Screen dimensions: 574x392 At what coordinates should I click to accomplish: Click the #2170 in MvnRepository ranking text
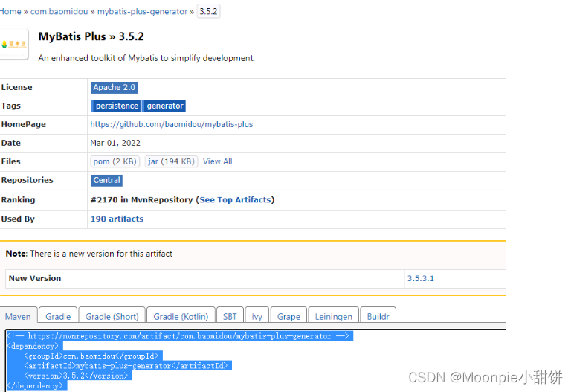(x=141, y=200)
